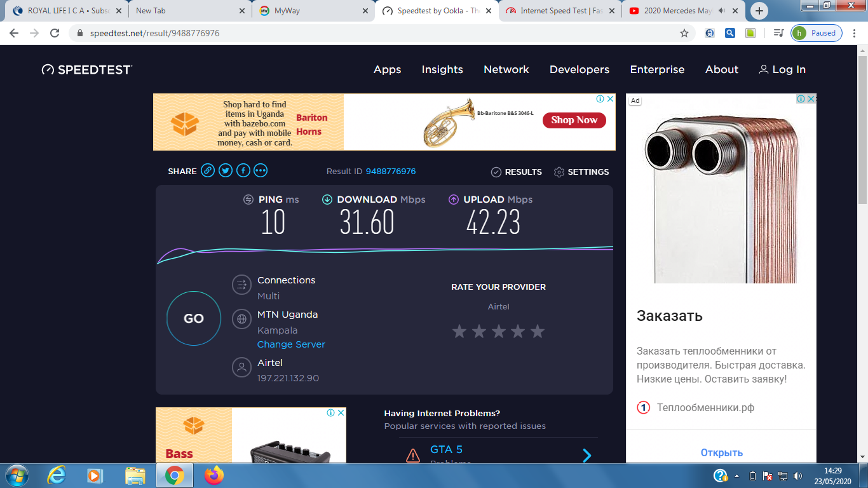Show hidden system tray icons
The height and width of the screenshot is (488, 868).
pos(737,475)
